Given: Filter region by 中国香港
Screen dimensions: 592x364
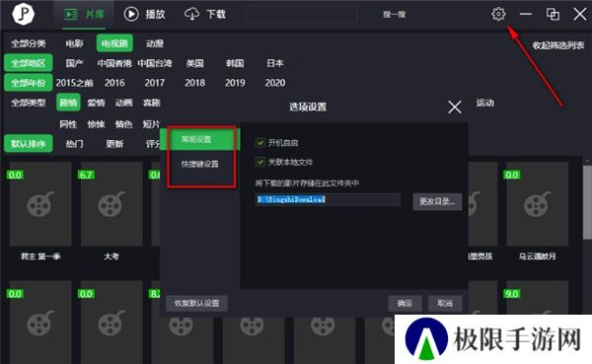Looking at the screenshot, I should 114,63.
